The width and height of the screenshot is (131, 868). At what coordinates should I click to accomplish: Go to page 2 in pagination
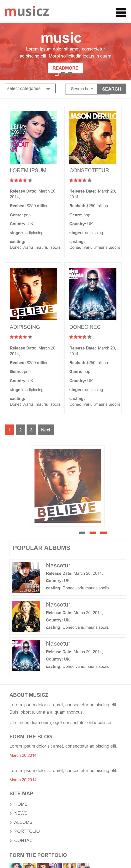(x=20, y=430)
